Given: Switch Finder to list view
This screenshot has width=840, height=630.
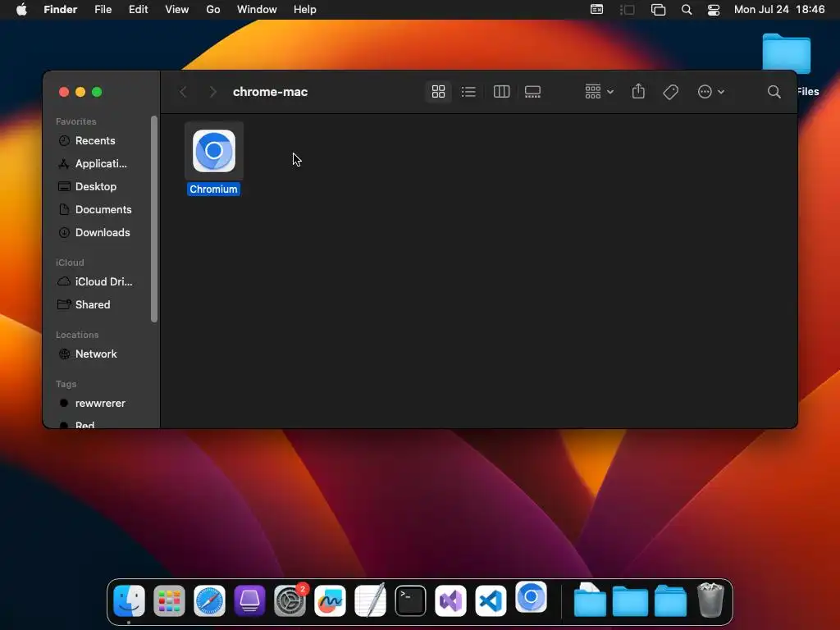Looking at the screenshot, I should (468, 92).
